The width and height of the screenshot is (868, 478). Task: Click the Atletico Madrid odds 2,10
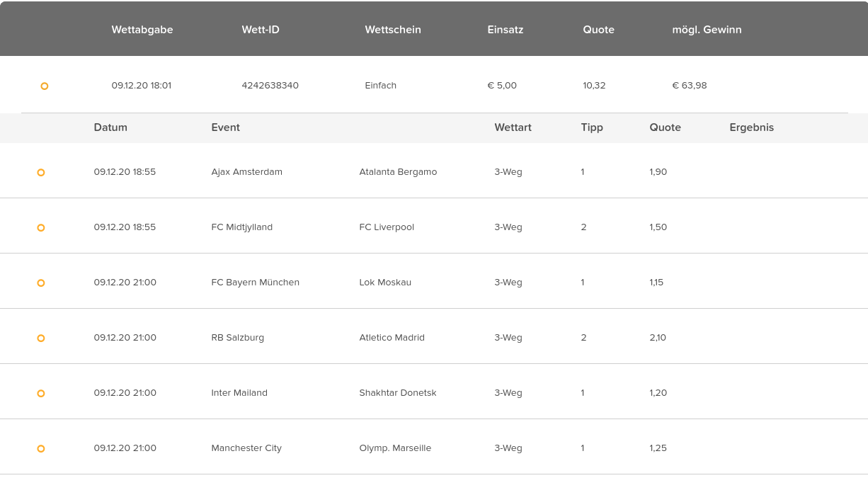[658, 337]
